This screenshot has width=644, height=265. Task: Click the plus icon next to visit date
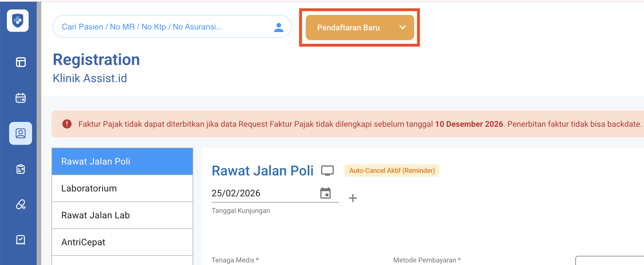point(353,198)
